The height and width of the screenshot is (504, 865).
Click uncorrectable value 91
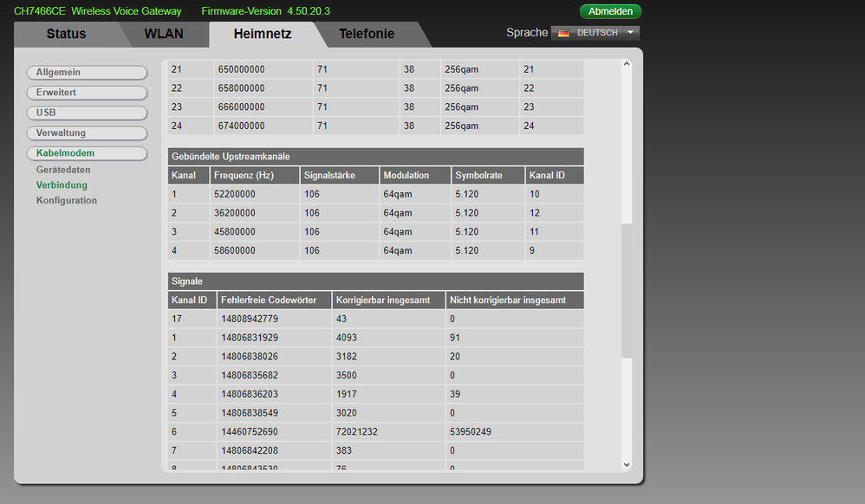[455, 338]
